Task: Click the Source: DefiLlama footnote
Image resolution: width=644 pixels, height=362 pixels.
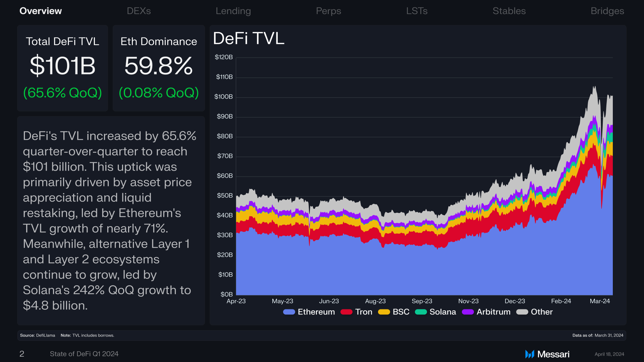Action: tap(38, 336)
